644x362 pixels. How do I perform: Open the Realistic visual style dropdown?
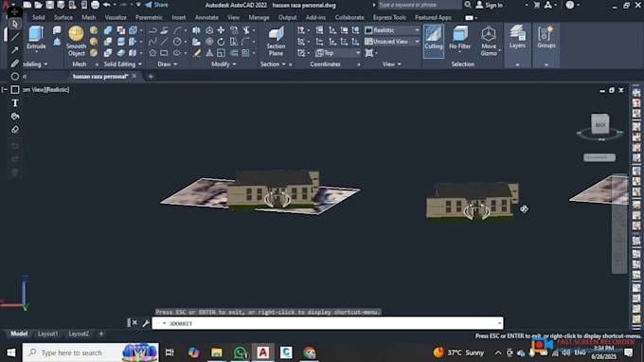click(x=392, y=30)
